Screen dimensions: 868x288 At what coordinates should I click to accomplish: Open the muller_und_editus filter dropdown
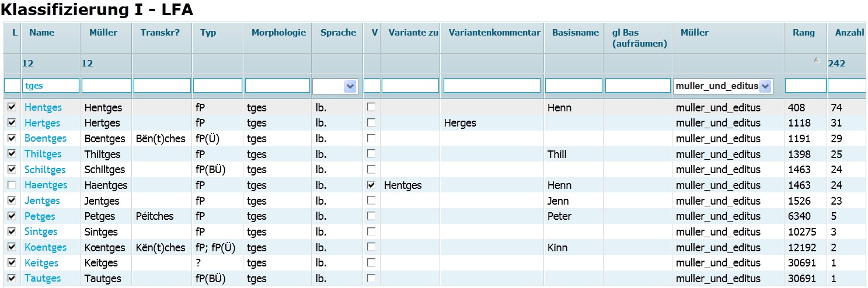pos(766,86)
